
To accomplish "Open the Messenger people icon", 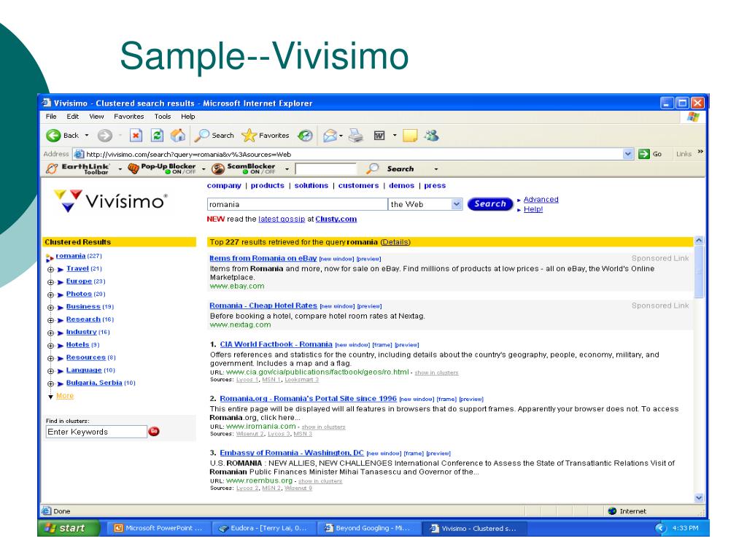I will point(432,136).
